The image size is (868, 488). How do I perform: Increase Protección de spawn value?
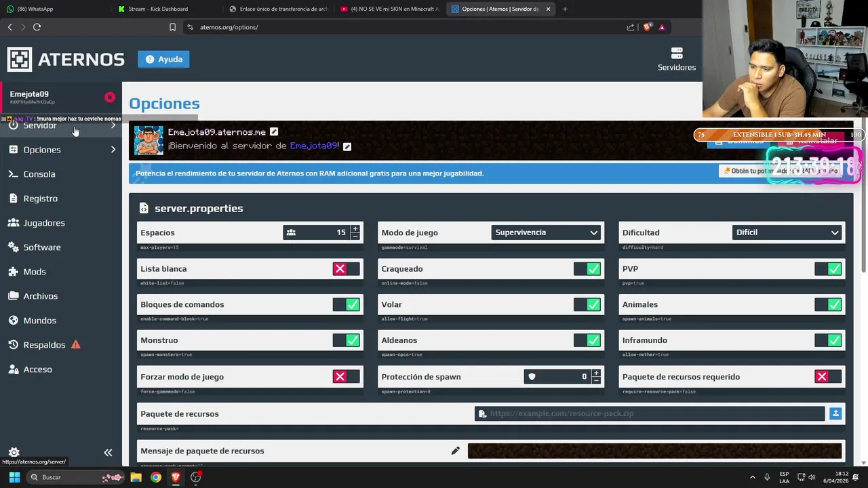tap(596, 373)
